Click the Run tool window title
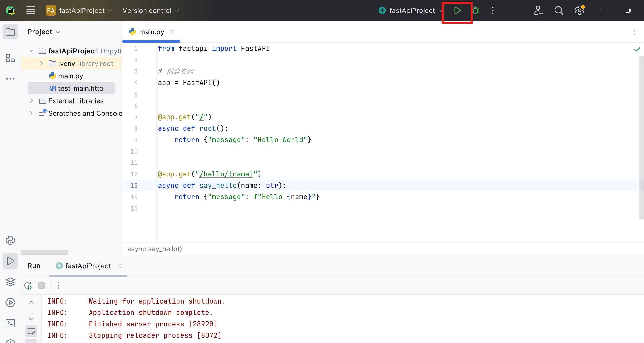644x343 pixels. (x=34, y=266)
